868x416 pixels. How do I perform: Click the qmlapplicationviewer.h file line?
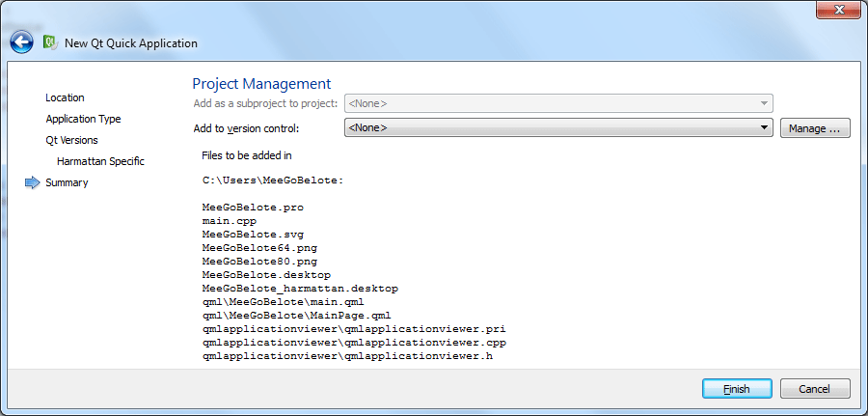coord(347,357)
